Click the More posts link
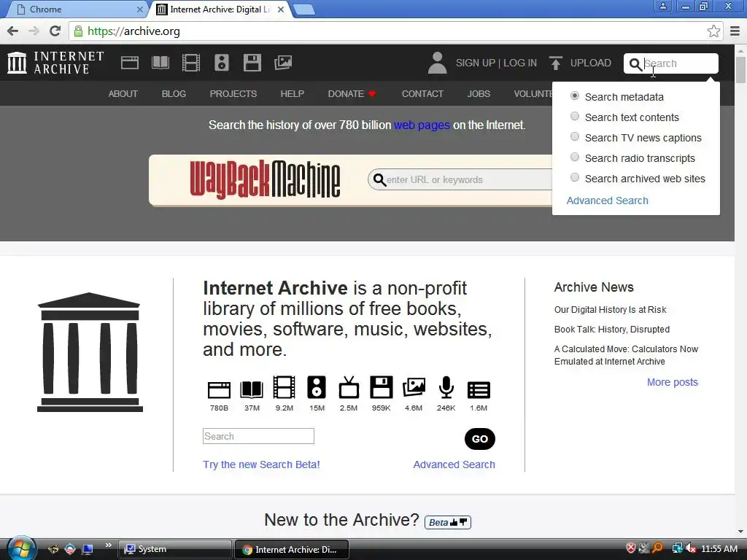 point(672,382)
